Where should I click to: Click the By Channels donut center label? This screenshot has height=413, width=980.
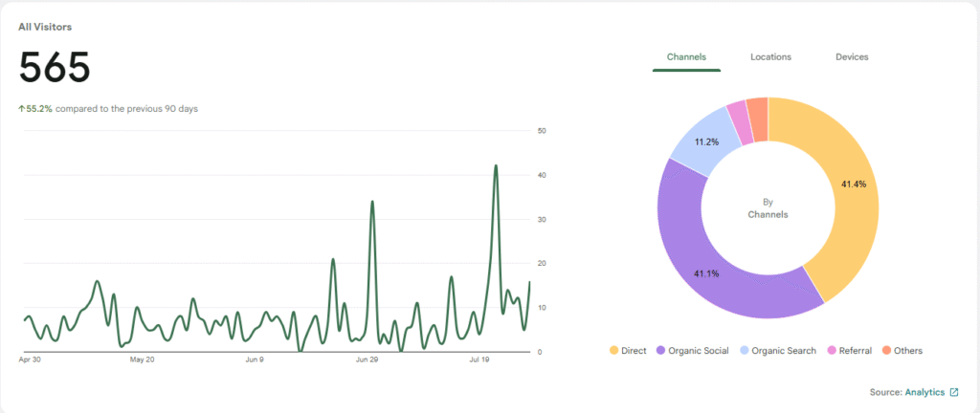(768, 208)
